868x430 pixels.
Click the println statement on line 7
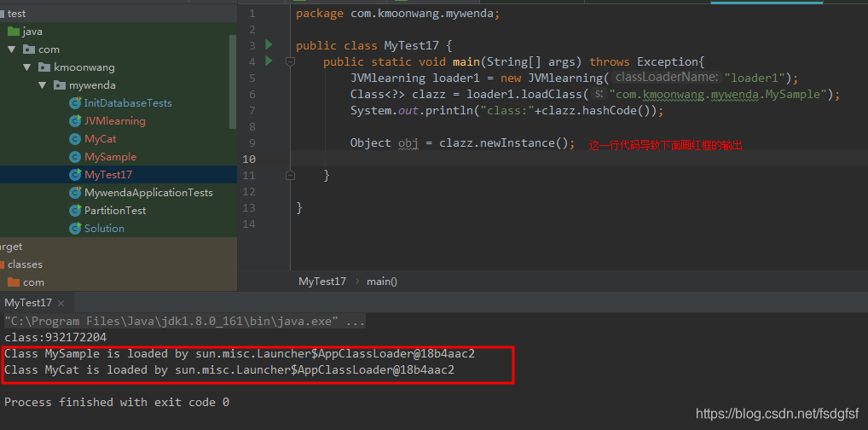pyautogui.click(x=506, y=110)
